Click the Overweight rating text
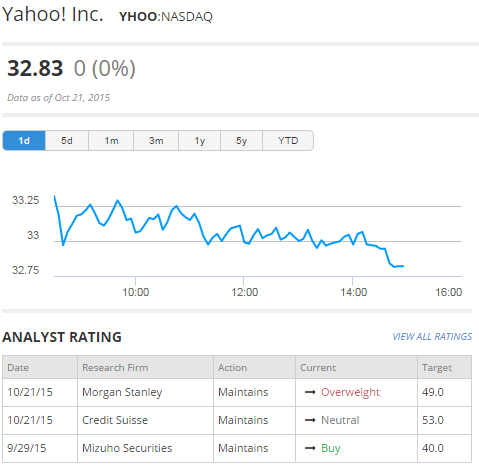 point(350,392)
